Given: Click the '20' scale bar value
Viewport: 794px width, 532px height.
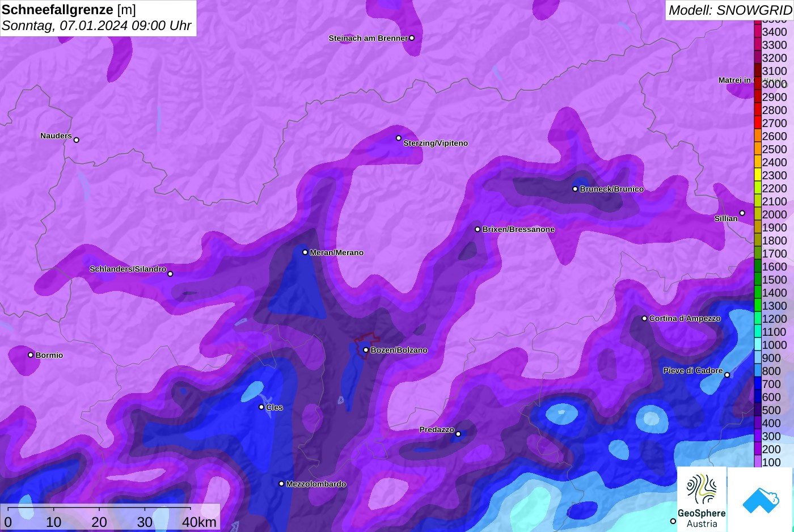Looking at the screenshot, I should click(x=99, y=522).
